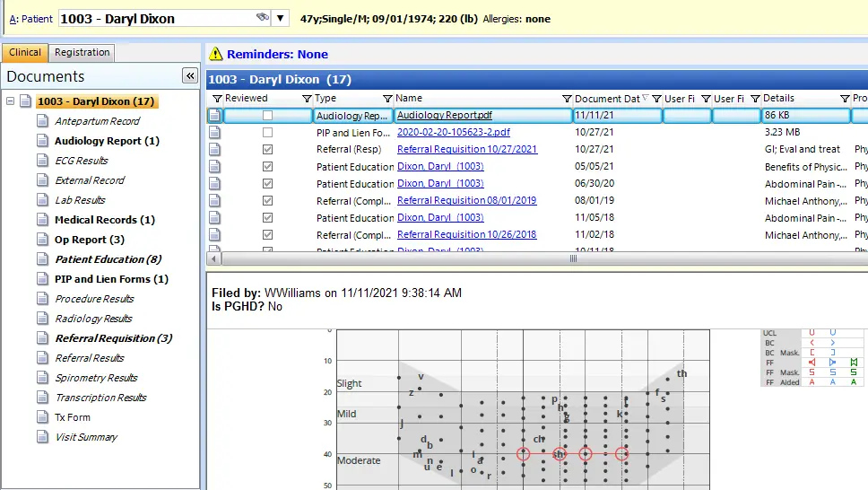
Task: Click the Op Report folder icon
Action: [42, 240]
